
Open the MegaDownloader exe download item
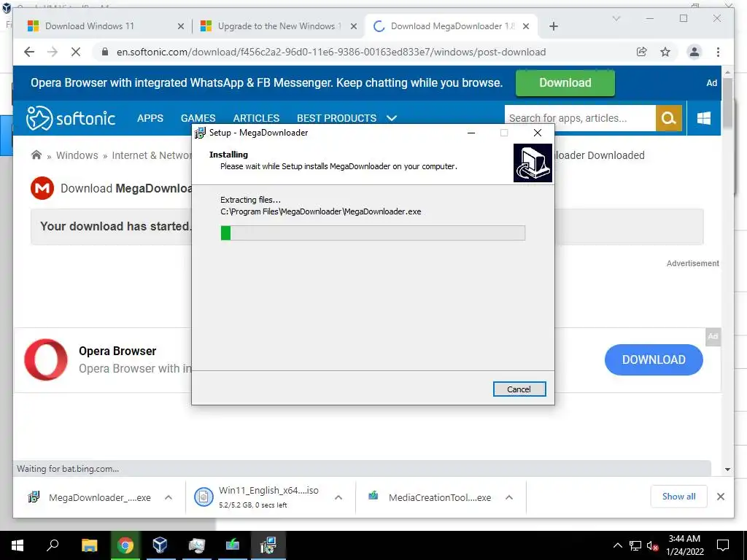point(90,497)
